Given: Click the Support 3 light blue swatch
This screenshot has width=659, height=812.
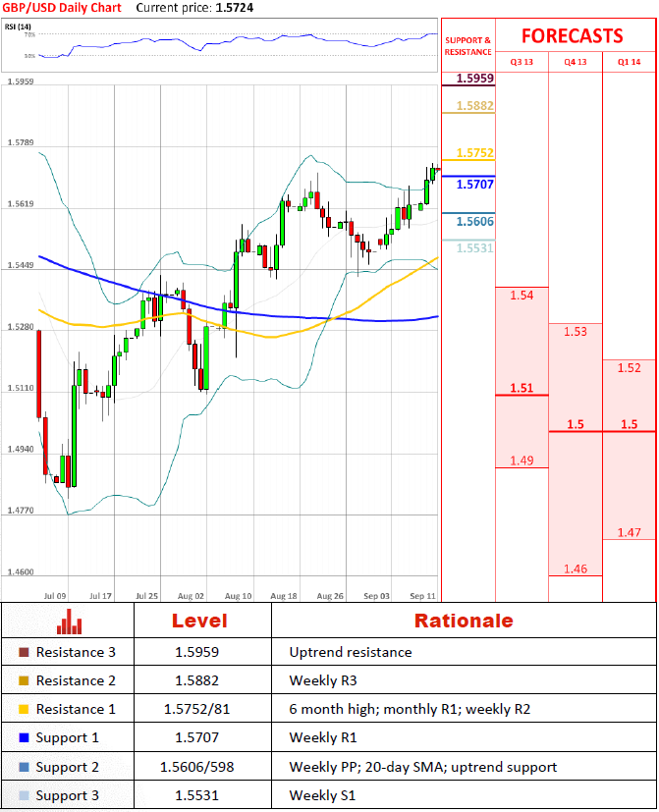Looking at the screenshot, I should [24, 794].
